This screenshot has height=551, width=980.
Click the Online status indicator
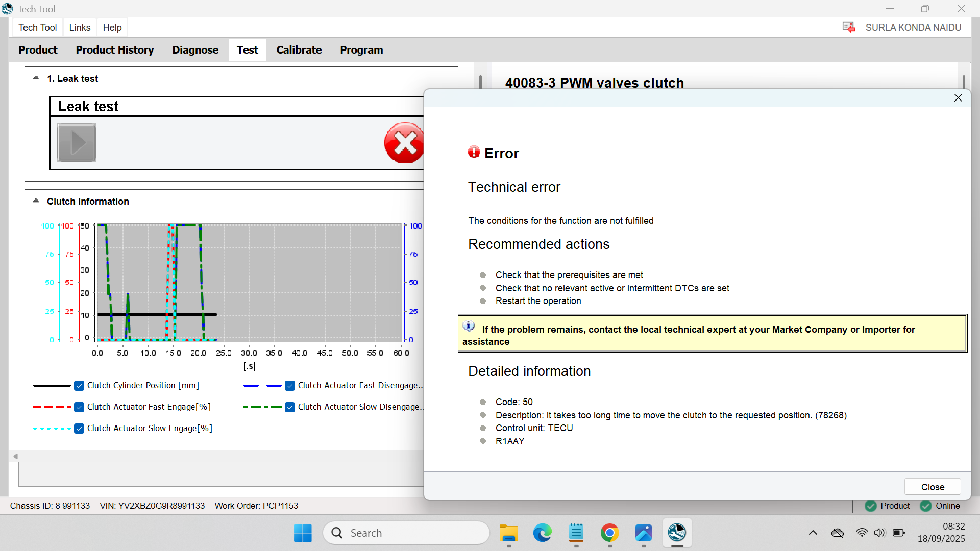tap(940, 506)
